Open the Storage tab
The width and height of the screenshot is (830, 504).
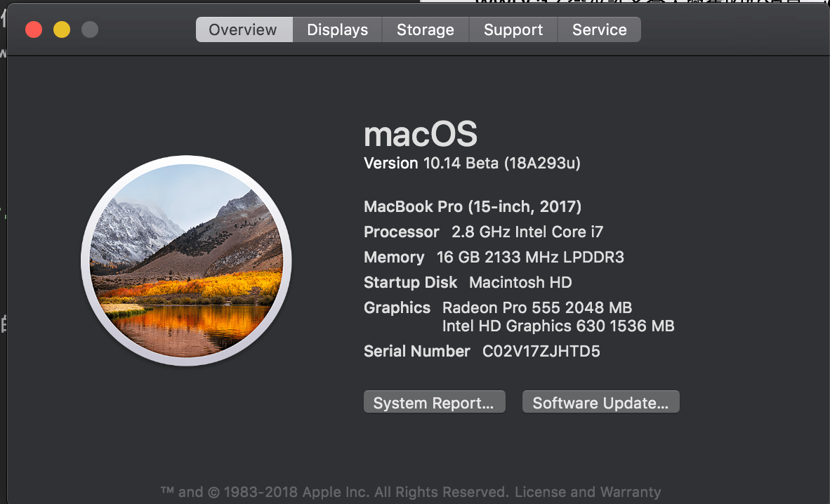tap(426, 29)
